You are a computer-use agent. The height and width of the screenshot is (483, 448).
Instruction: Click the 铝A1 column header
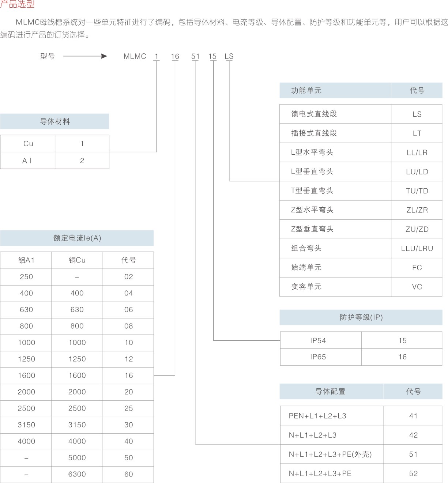coord(26,260)
